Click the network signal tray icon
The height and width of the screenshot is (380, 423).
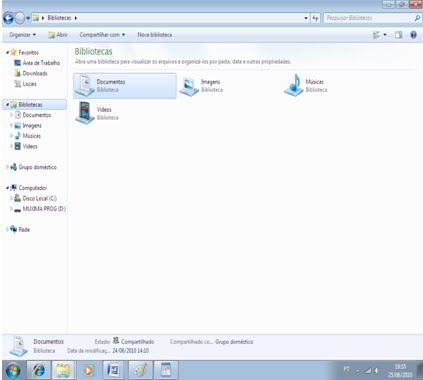point(368,370)
